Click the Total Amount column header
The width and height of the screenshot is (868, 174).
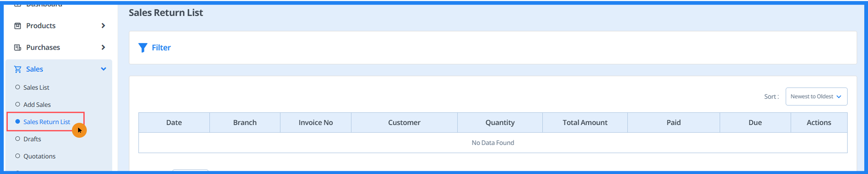coord(585,123)
